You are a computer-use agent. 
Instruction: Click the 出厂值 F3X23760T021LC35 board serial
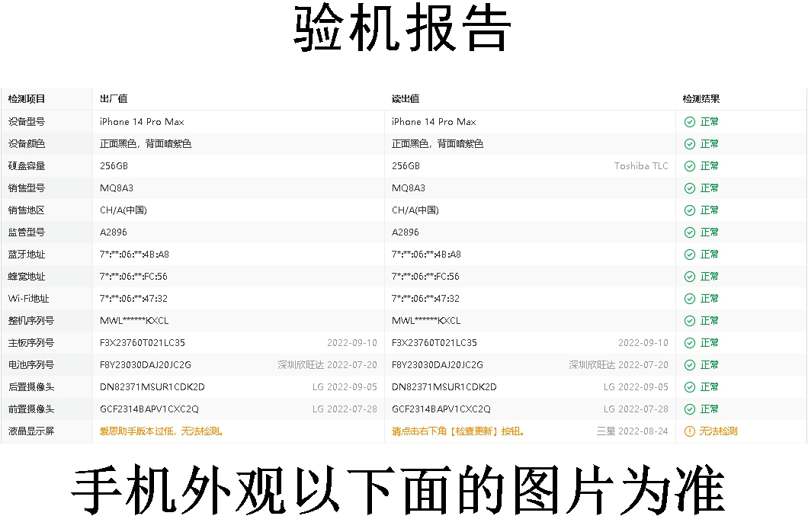pyautogui.click(x=143, y=343)
